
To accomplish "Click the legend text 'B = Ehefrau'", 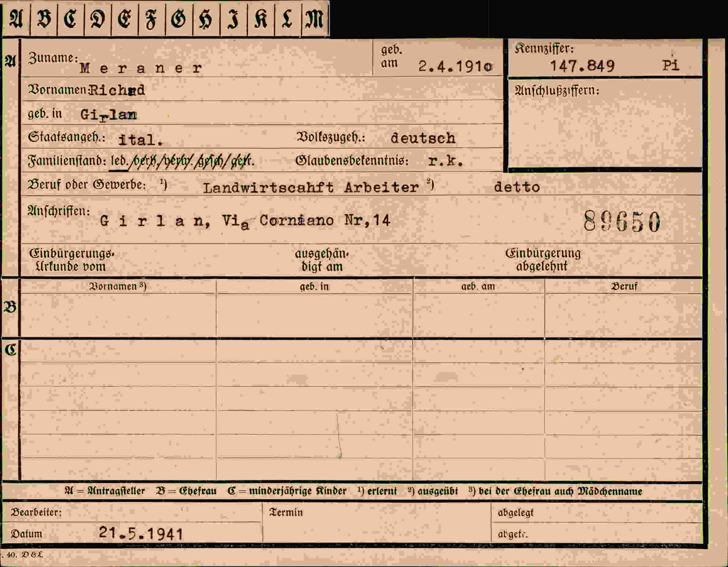I will 186,491.
